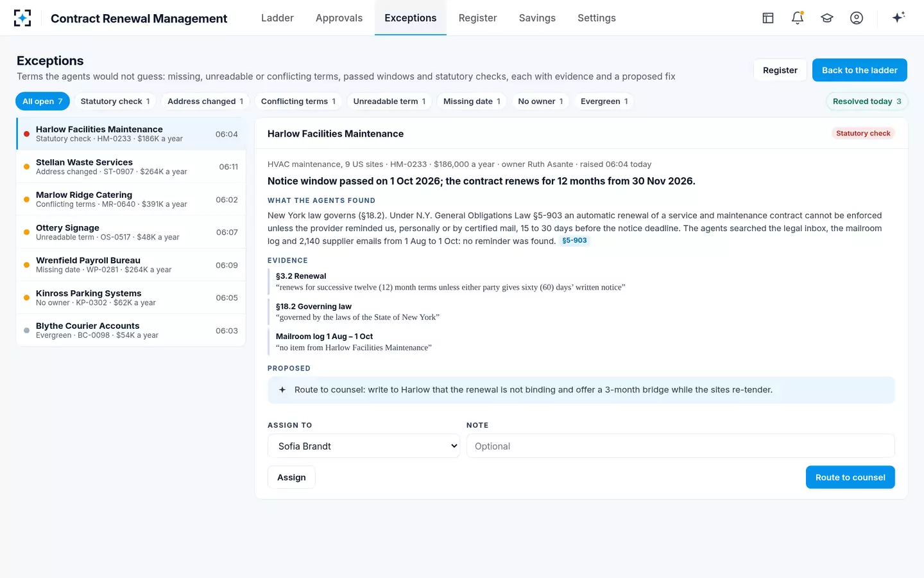Open the notifications bell
The height and width of the screenshot is (578, 924).
[x=798, y=18]
